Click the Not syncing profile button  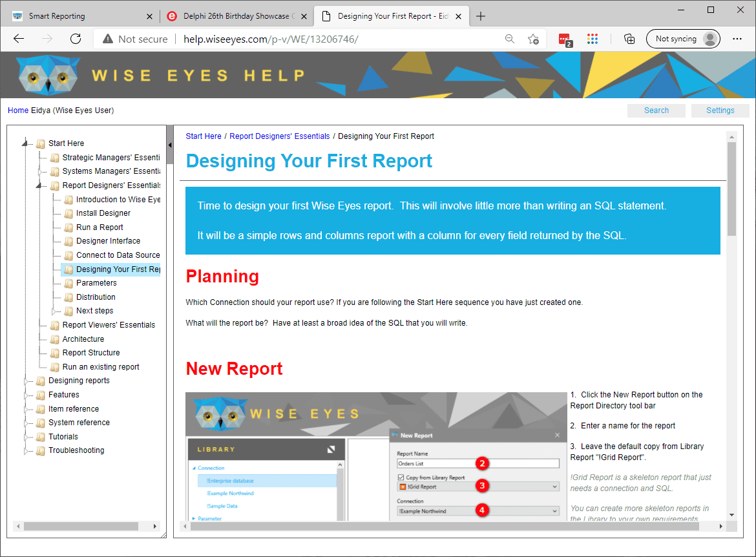pos(683,39)
